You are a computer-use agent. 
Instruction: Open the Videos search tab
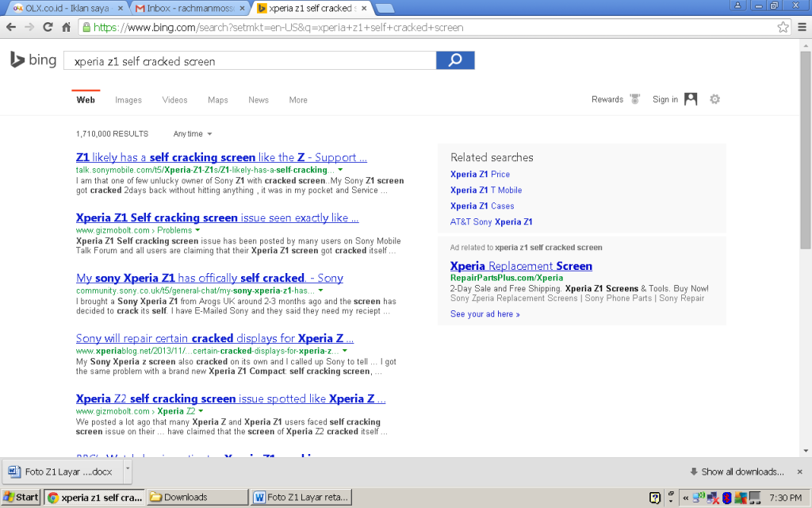click(x=174, y=100)
